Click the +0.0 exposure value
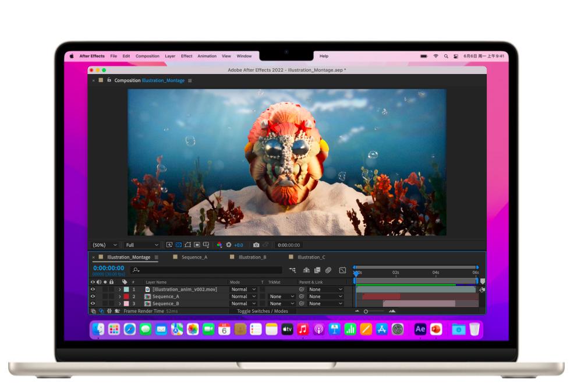 tap(239, 245)
